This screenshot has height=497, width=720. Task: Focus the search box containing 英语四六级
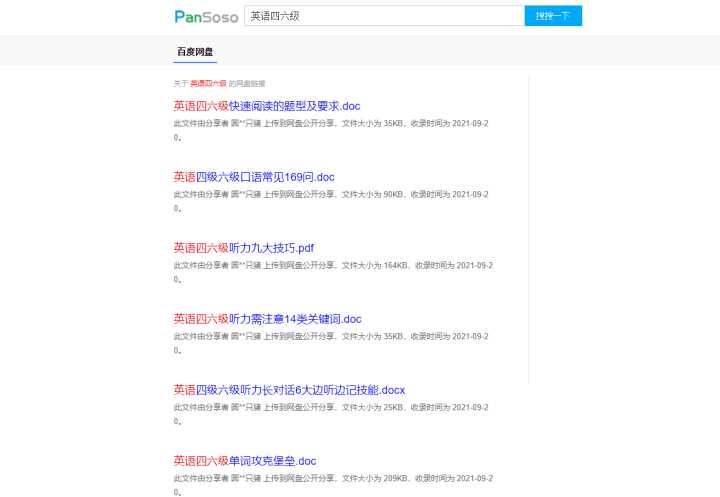pyautogui.click(x=384, y=16)
